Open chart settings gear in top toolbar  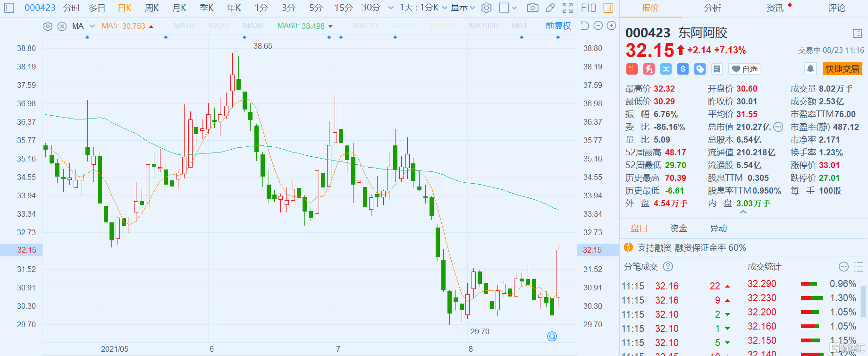487,8
